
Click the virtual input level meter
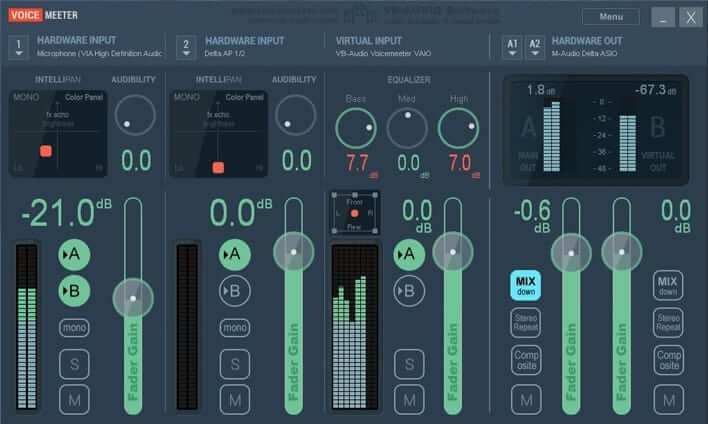click(x=355, y=327)
